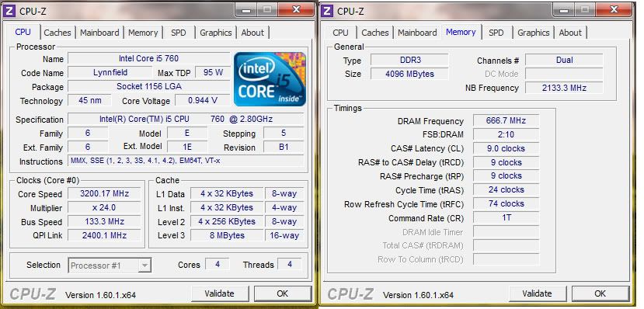Select the CPU tab in right window

click(340, 33)
